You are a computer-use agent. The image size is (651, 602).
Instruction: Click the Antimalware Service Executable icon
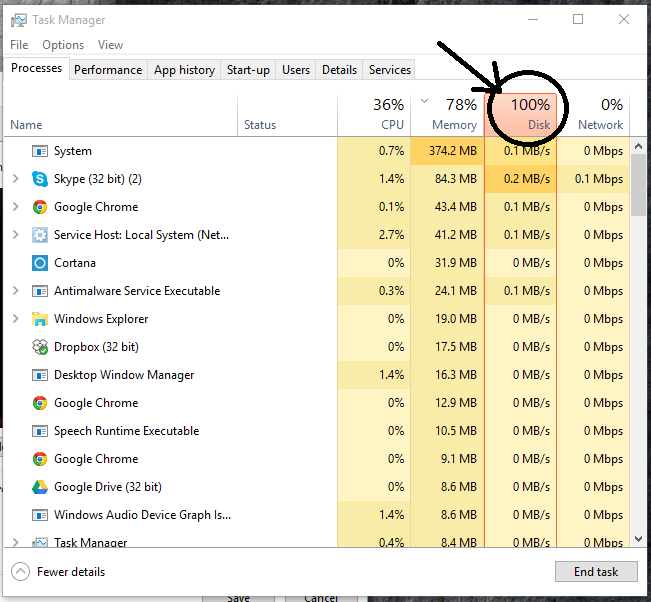coord(40,291)
